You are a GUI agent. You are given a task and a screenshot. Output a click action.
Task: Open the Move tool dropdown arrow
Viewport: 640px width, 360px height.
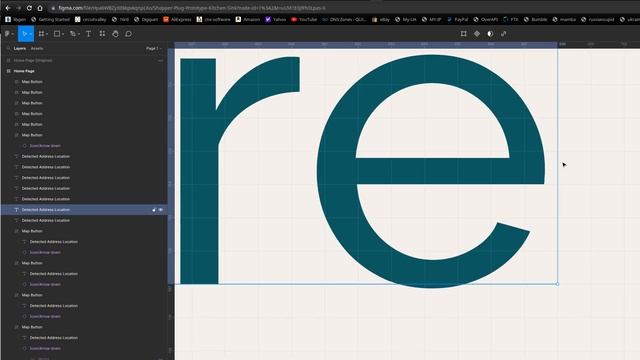point(31,34)
